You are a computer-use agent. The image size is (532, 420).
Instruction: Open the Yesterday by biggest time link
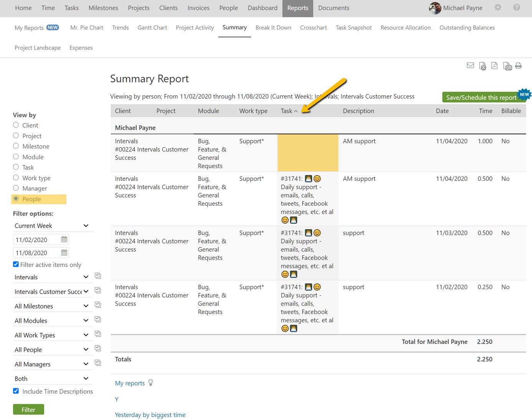pyautogui.click(x=150, y=415)
